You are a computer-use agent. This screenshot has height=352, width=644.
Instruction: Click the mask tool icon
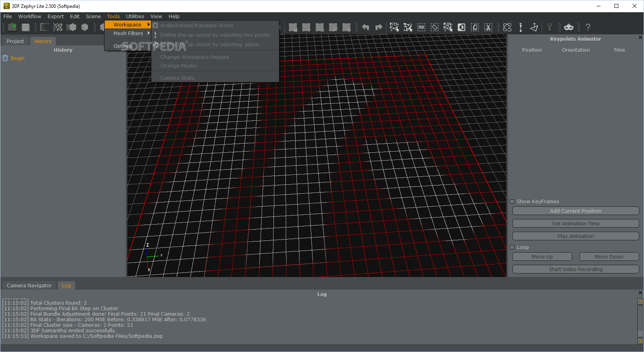tap(569, 27)
